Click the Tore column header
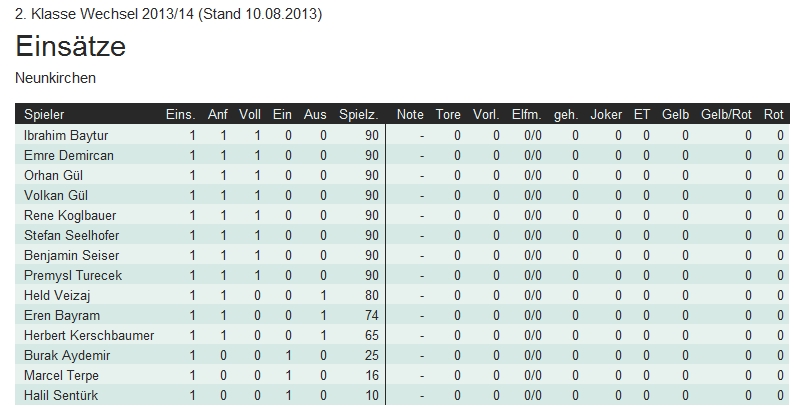This screenshot has width=804, height=412. click(448, 115)
